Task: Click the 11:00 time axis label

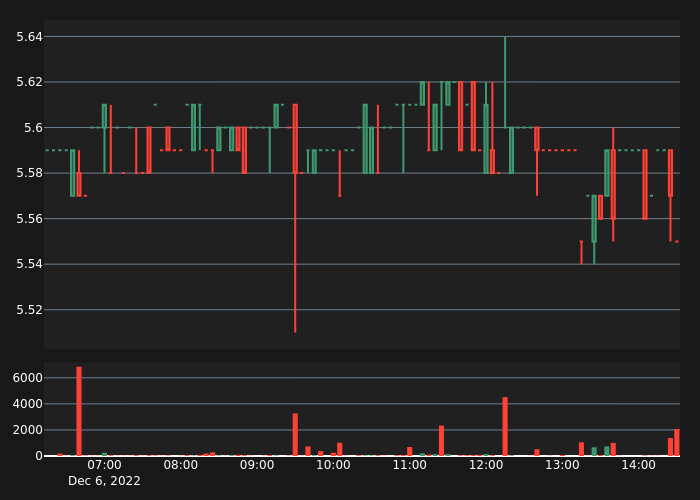Action: point(409,465)
